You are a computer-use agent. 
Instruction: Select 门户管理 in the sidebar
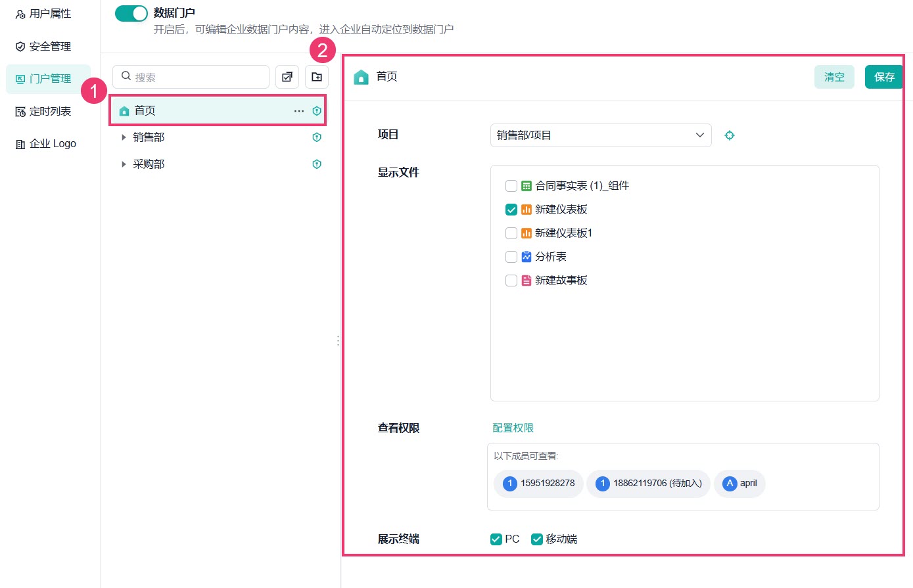[x=48, y=79]
